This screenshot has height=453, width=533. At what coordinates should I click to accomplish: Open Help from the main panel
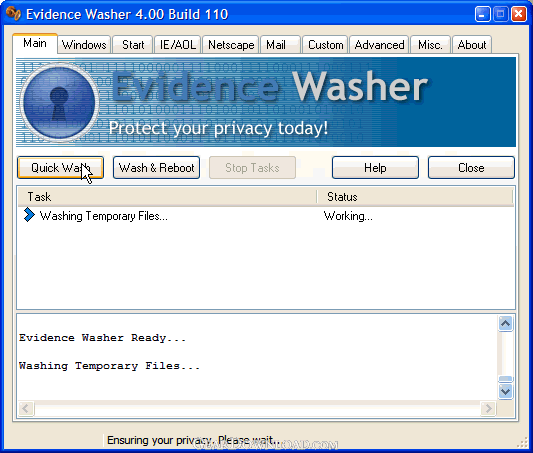tap(375, 168)
